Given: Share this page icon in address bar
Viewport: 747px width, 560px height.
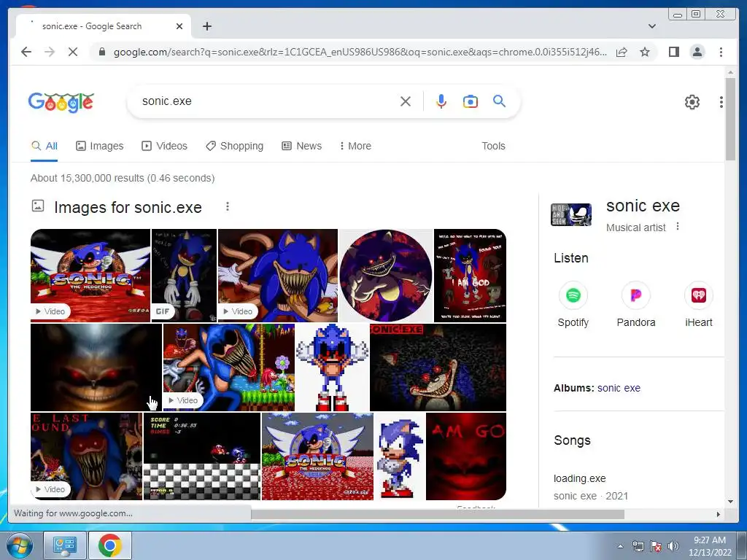Looking at the screenshot, I should point(622,52).
